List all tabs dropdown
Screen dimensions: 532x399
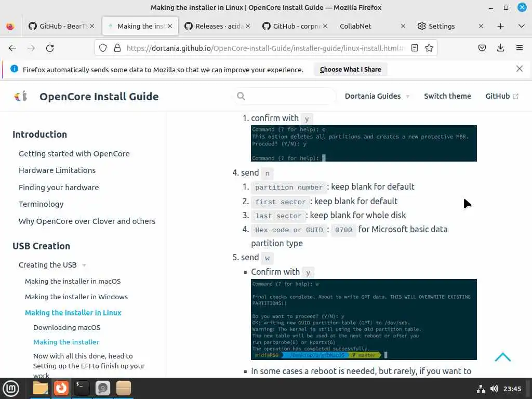click(522, 26)
